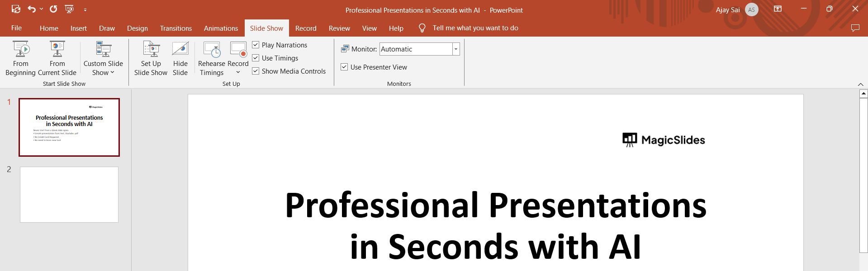Image resolution: width=868 pixels, height=271 pixels.
Task: Start slide show From Current Slide
Action: [57, 59]
